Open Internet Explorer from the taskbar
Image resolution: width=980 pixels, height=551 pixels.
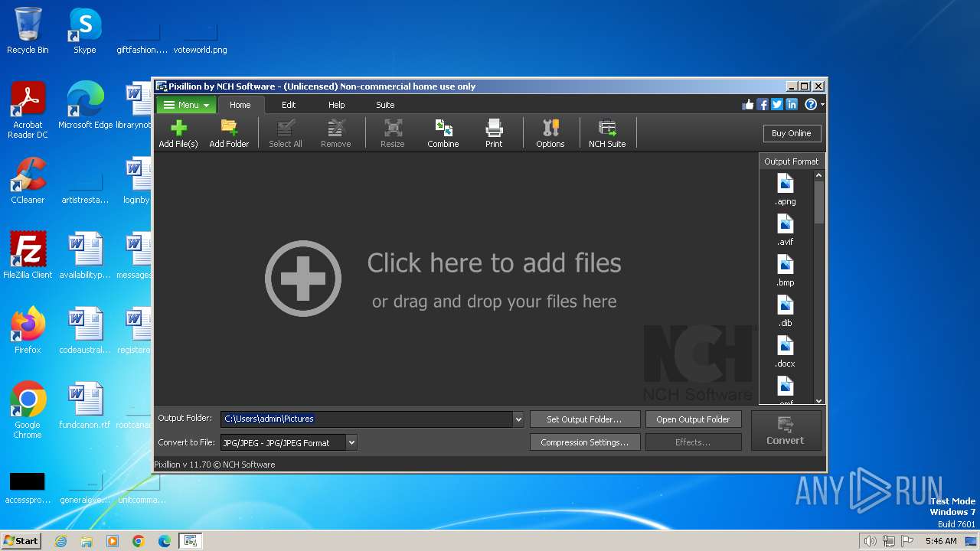[61, 541]
